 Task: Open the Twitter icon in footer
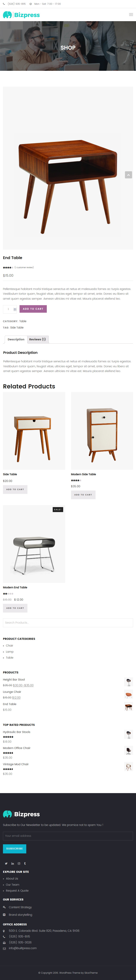point(6,863)
